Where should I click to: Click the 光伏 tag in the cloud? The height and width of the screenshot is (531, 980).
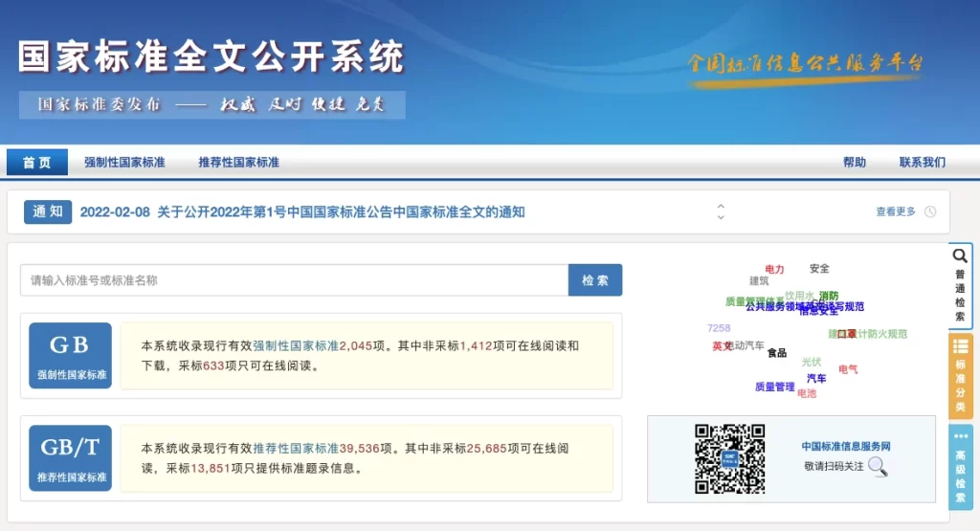(812, 362)
